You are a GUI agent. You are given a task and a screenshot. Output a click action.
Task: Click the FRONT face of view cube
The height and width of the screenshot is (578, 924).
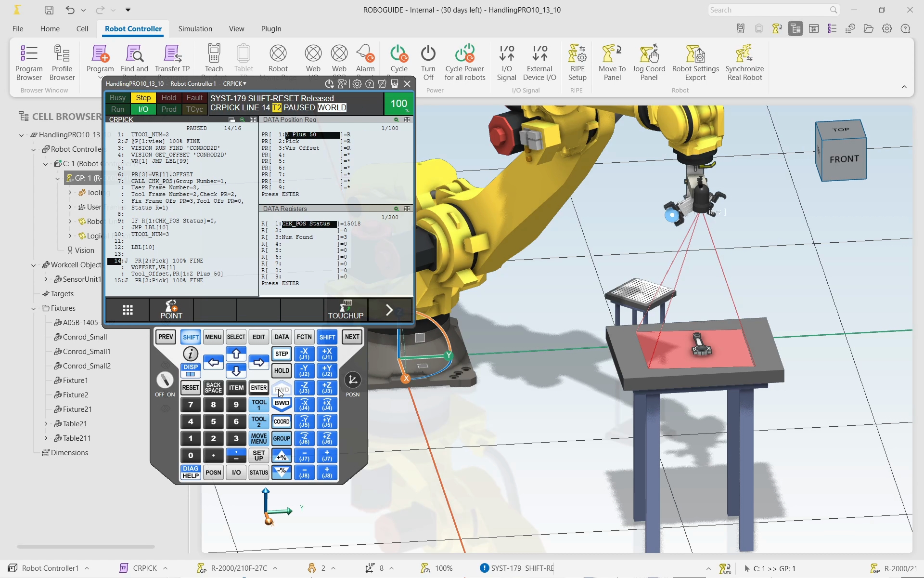[844, 159]
